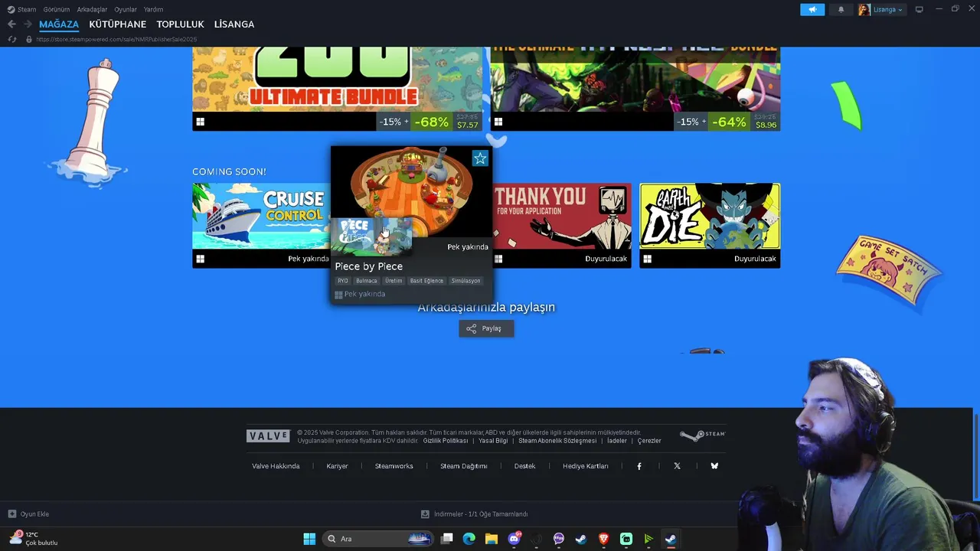980x551 pixels.
Task: Click the Paylaş share button
Action: (x=486, y=328)
